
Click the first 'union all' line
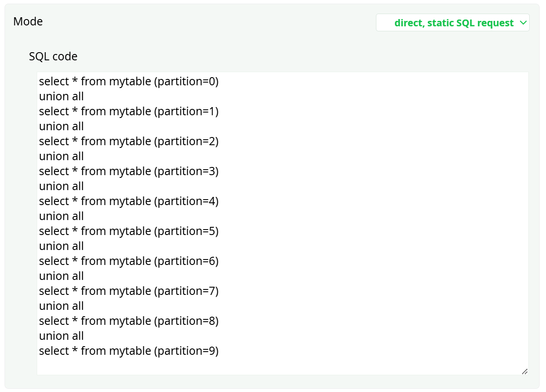(x=61, y=97)
